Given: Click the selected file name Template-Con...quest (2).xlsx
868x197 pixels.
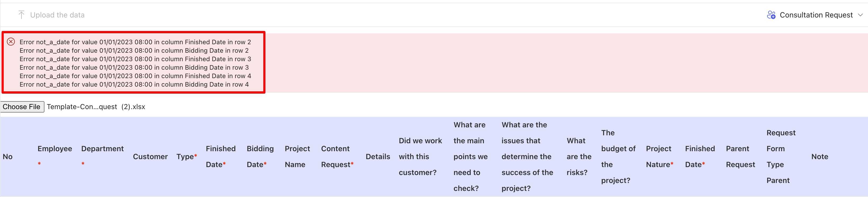Looking at the screenshot, I should [96, 107].
